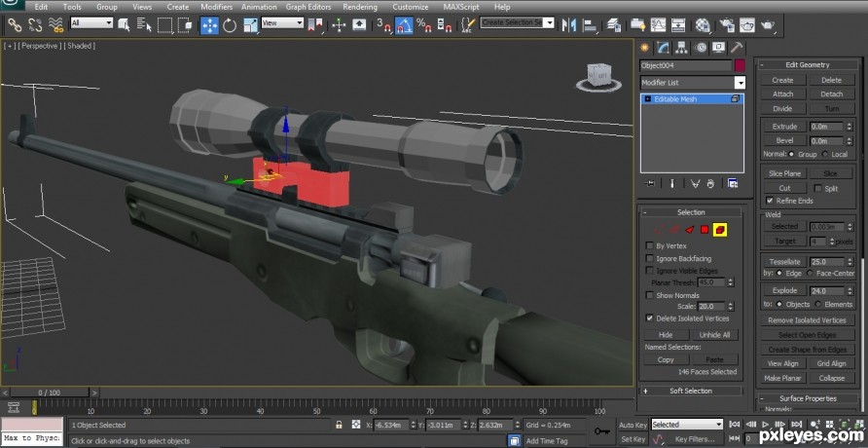The width and height of the screenshot is (868, 448).
Task: Enable the By Vertex checkbox
Action: coord(649,245)
